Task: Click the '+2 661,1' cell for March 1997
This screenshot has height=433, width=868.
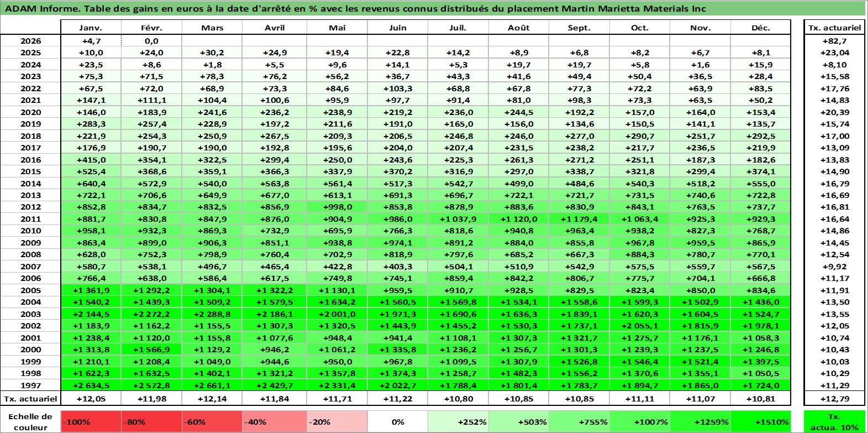Action: [x=212, y=385]
